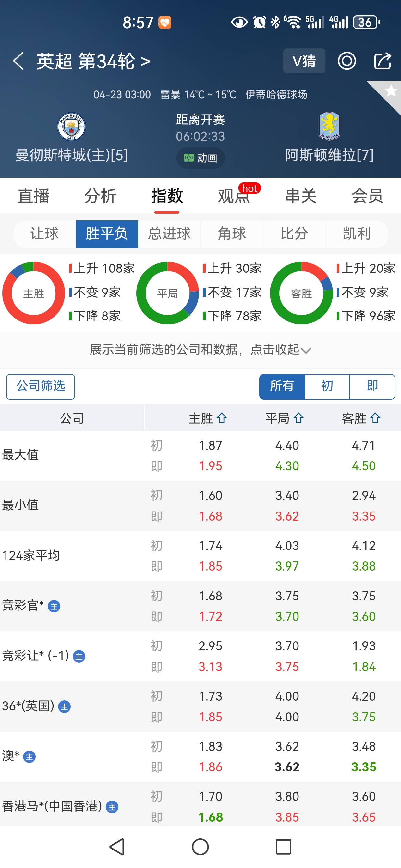Tap the blue 主 badge beside 竞彩官*
Screen dimensions: 401x868
coord(54,607)
